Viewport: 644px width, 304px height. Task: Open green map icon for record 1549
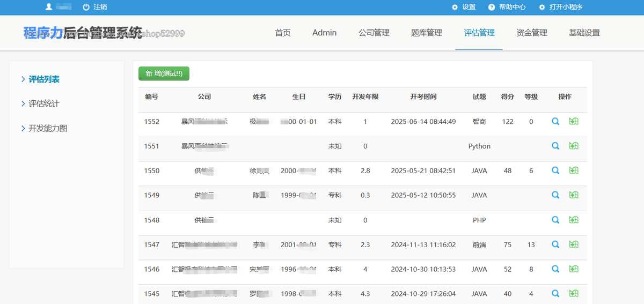pyautogui.click(x=574, y=195)
